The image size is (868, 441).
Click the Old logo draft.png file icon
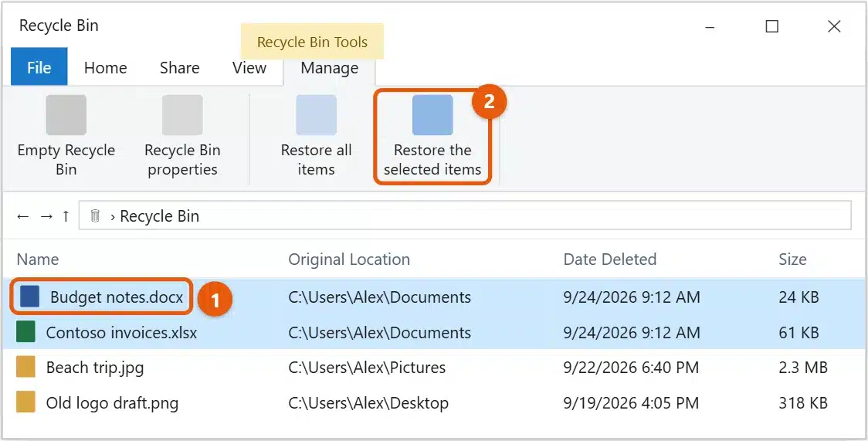[26, 402]
